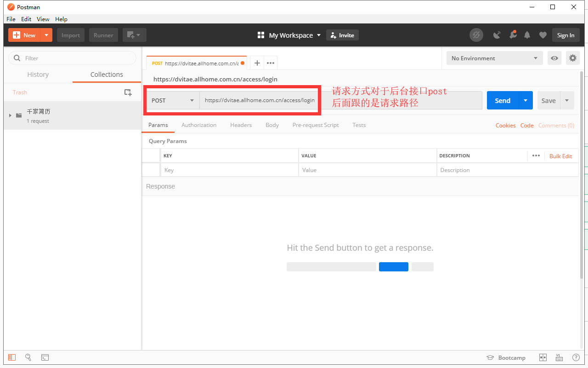Click the Send button

pos(503,100)
